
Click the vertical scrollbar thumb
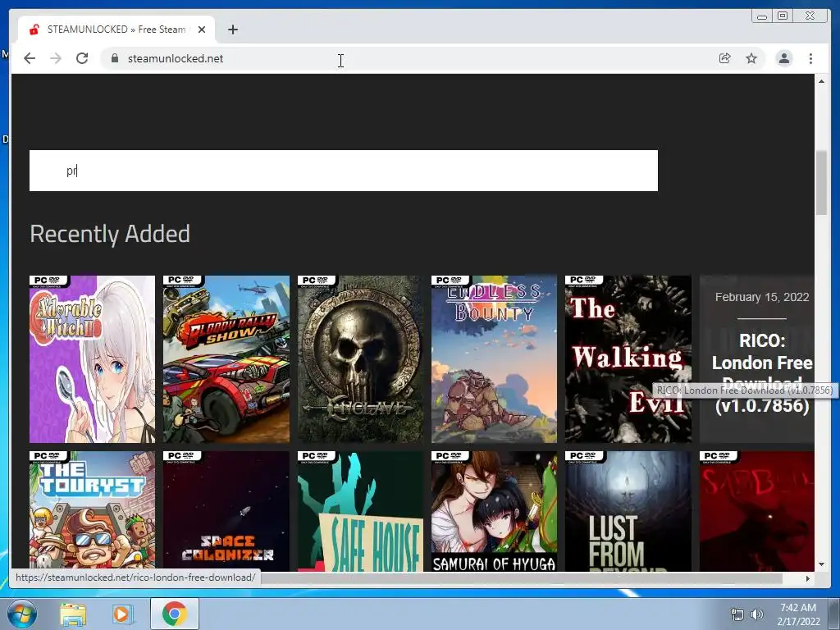click(x=821, y=183)
